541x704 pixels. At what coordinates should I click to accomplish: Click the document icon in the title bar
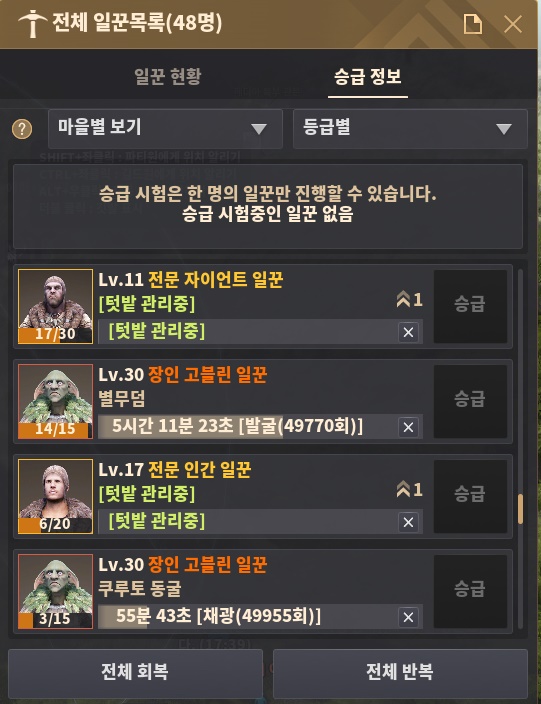[472, 24]
